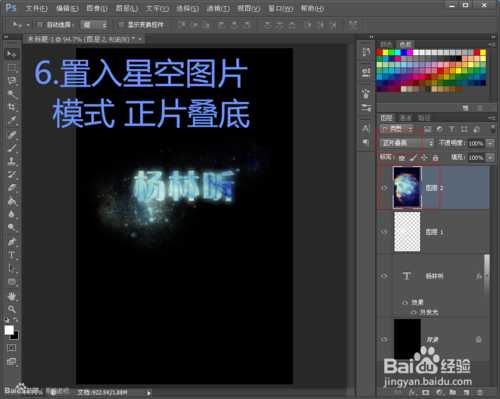
Task: Filter layers by type layers icon
Action: tap(452, 129)
